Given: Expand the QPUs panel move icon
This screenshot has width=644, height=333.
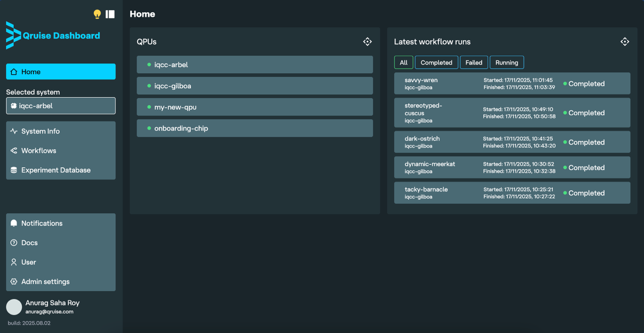Looking at the screenshot, I should [x=367, y=42].
